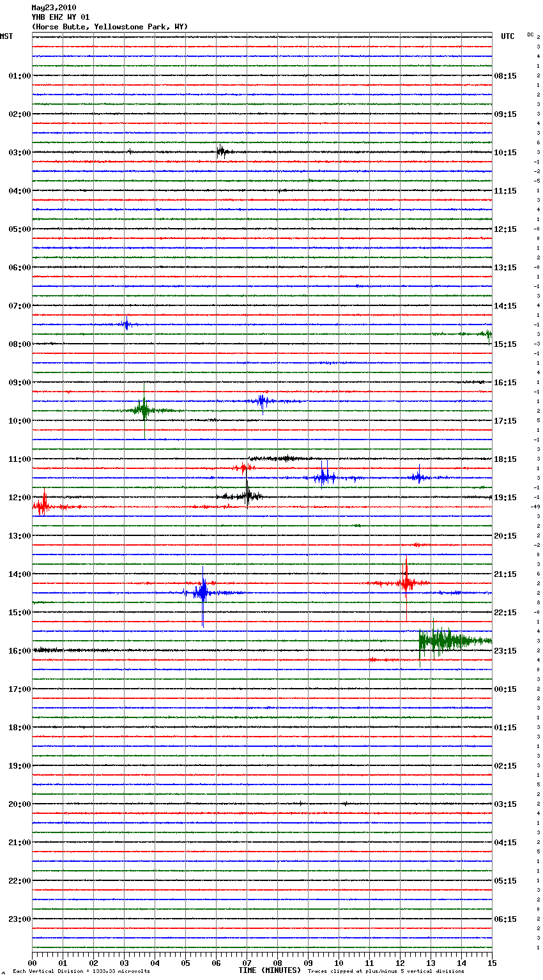The height and width of the screenshot is (980, 543).
Task: Click the 03:15 UTC time label
Action: (x=505, y=804)
